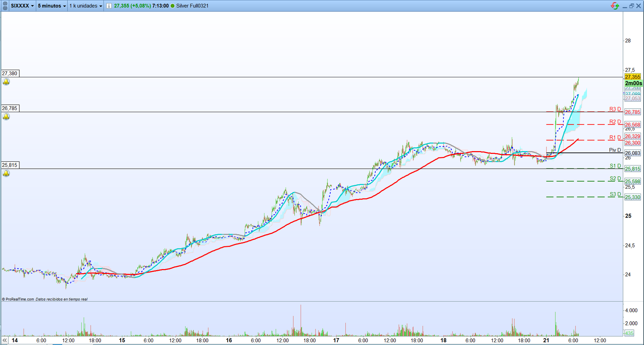Click the date 21 on the time axis
The image size is (644, 345).
pos(546,341)
